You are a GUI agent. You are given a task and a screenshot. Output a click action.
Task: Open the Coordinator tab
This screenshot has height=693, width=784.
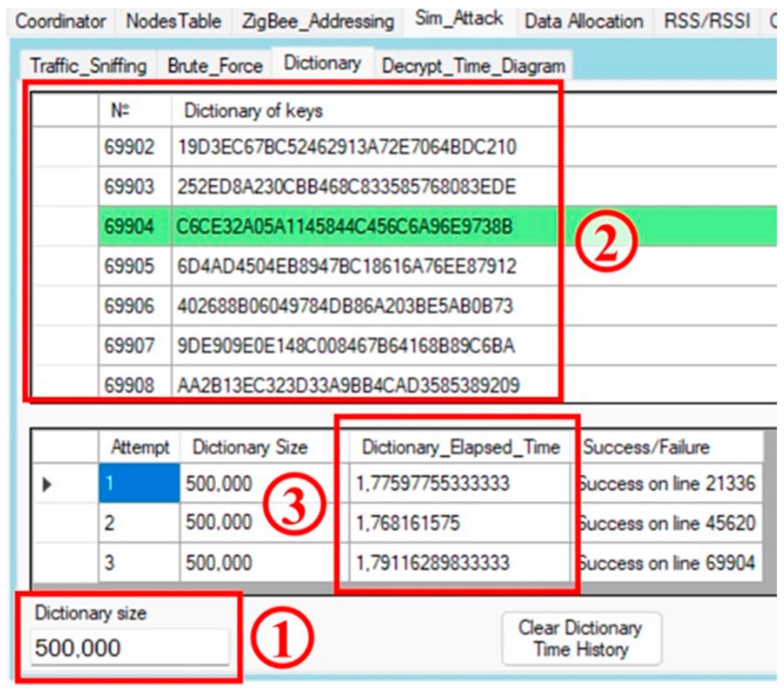(60, 21)
